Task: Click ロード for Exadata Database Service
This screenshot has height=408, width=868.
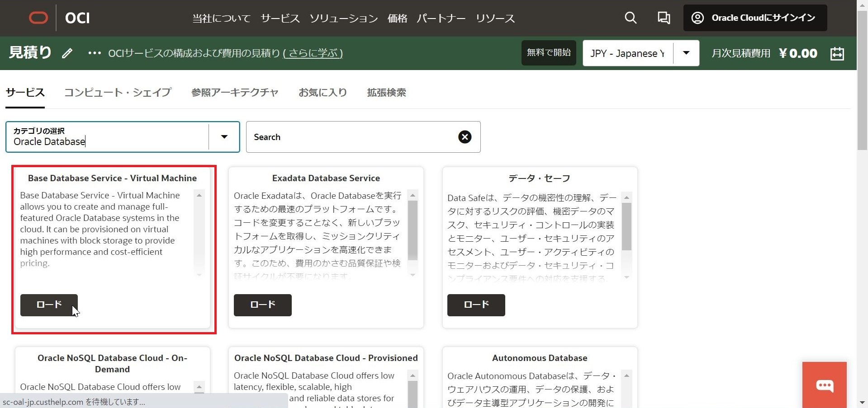Action: point(262,305)
